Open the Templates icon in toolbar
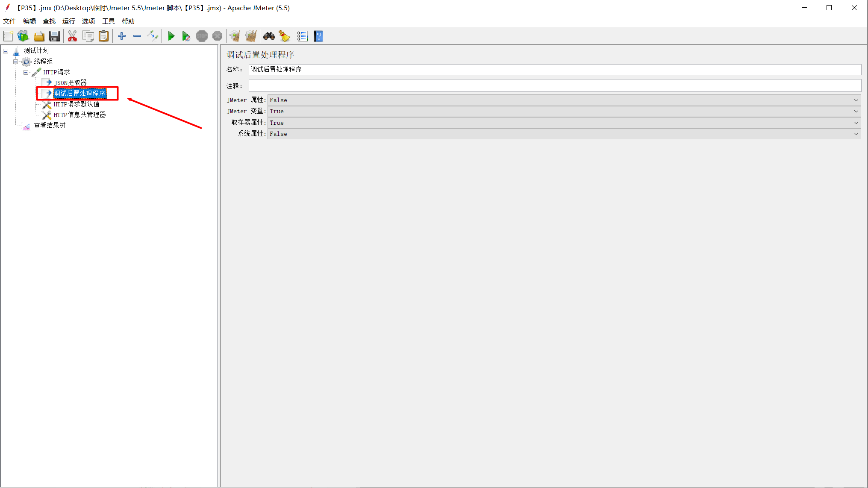 23,36
